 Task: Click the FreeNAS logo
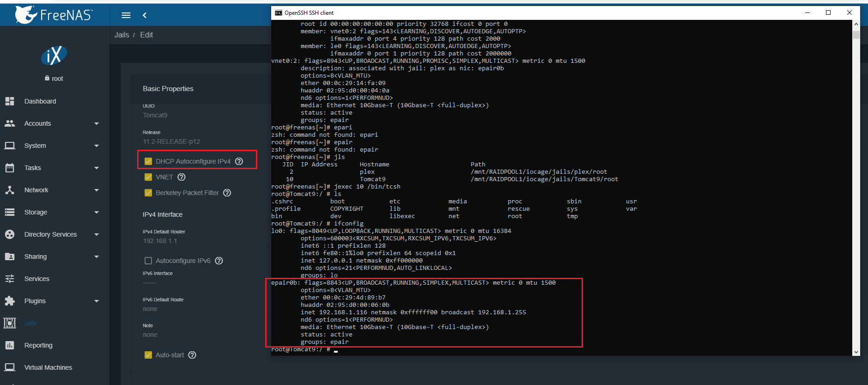tap(54, 15)
